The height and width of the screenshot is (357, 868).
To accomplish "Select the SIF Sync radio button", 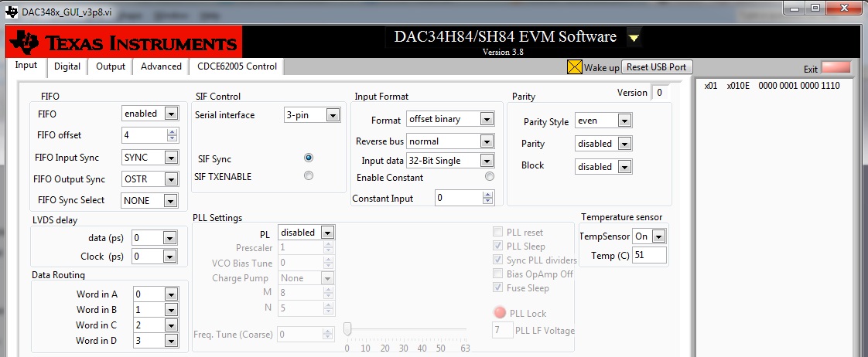I will pyautogui.click(x=309, y=158).
